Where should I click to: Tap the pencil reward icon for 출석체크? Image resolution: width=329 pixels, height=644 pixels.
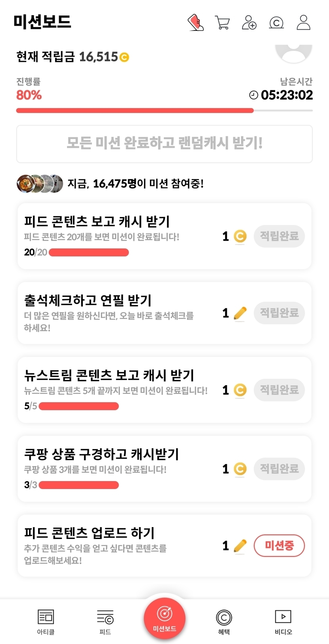[x=240, y=313]
